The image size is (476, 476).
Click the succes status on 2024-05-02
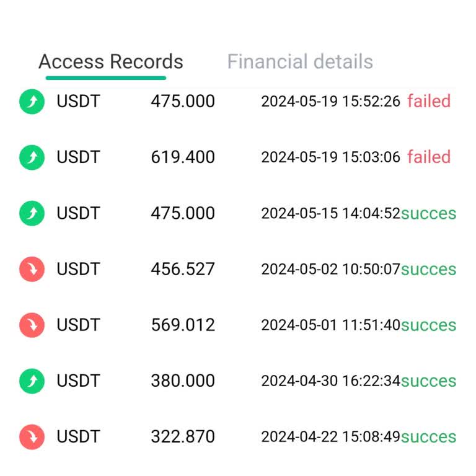tap(428, 270)
